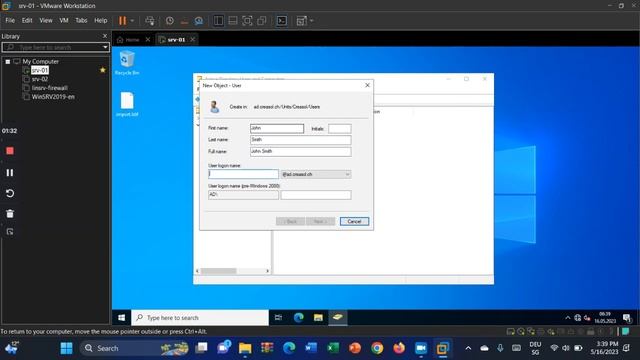Click the guest taskbar search box
The height and width of the screenshot is (360, 640).
click(x=200, y=318)
